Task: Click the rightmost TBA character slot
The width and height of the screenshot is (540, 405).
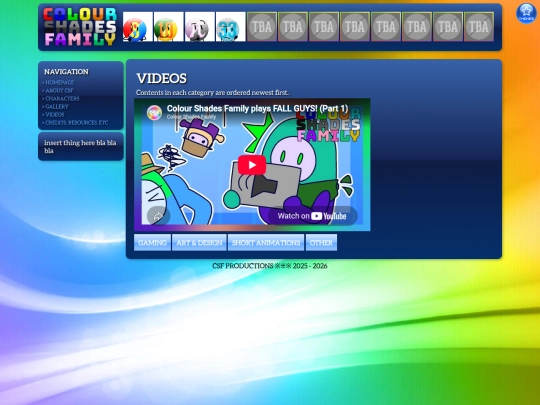Action: point(479,27)
